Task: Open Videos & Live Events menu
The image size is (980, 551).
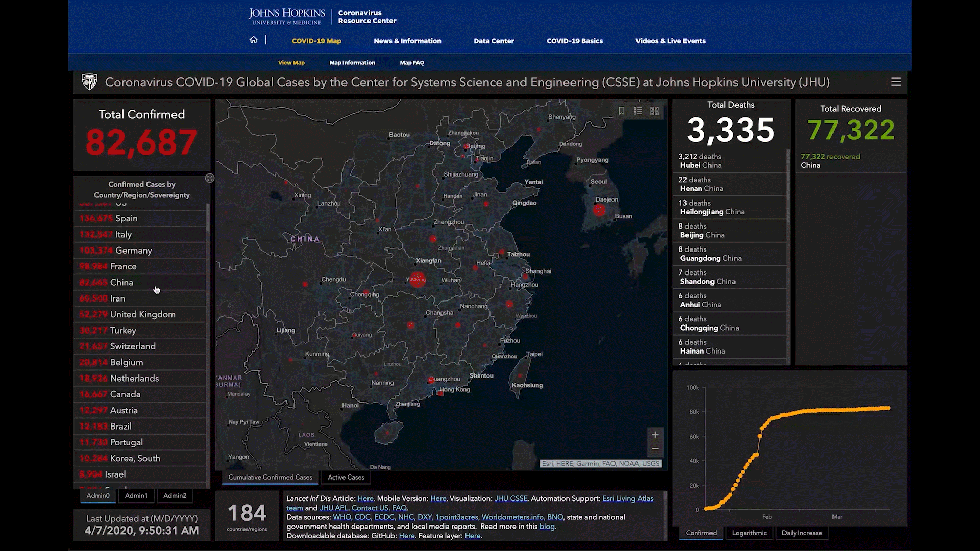Action: [x=670, y=41]
